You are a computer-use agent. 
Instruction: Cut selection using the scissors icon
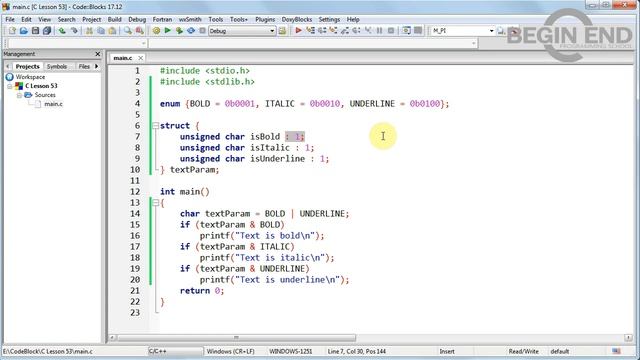pos(89,31)
